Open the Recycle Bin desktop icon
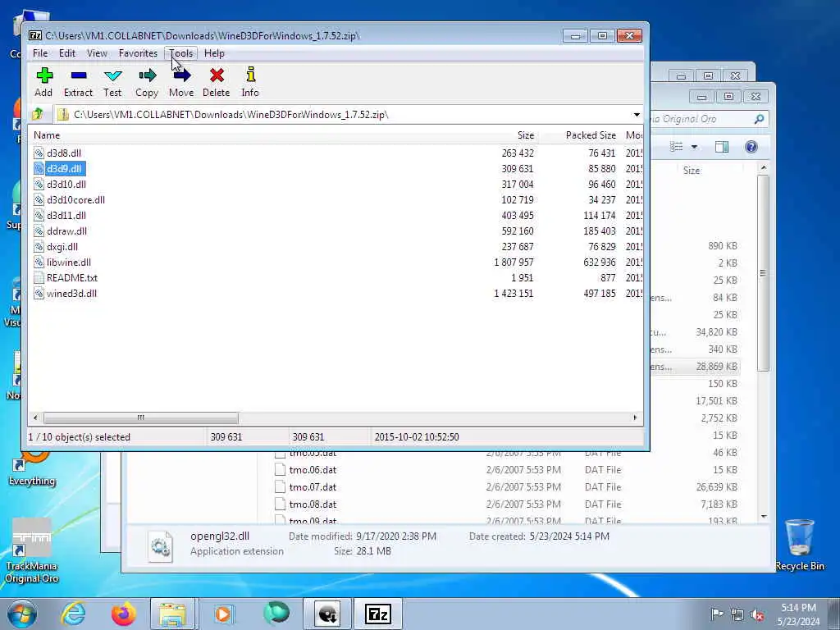This screenshot has height=630, width=840. [799, 545]
